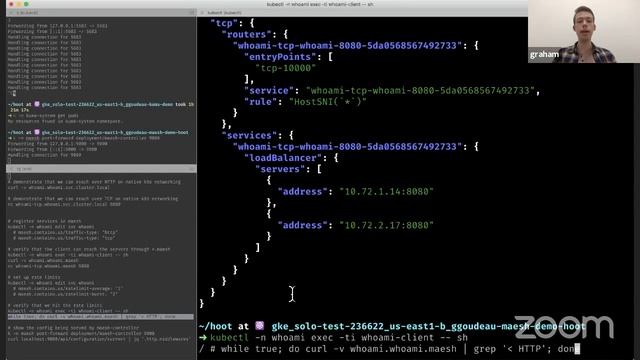
Task: Click router name under "routers" key
Action: (x=347, y=45)
